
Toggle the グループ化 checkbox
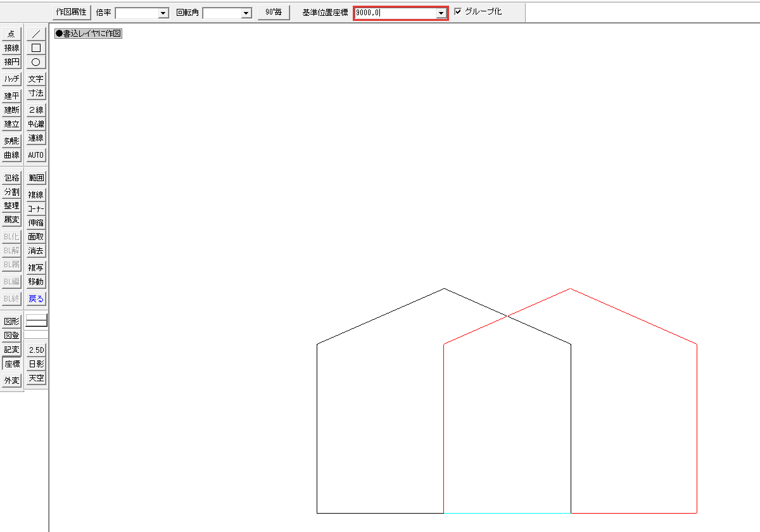click(x=458, y=11)
